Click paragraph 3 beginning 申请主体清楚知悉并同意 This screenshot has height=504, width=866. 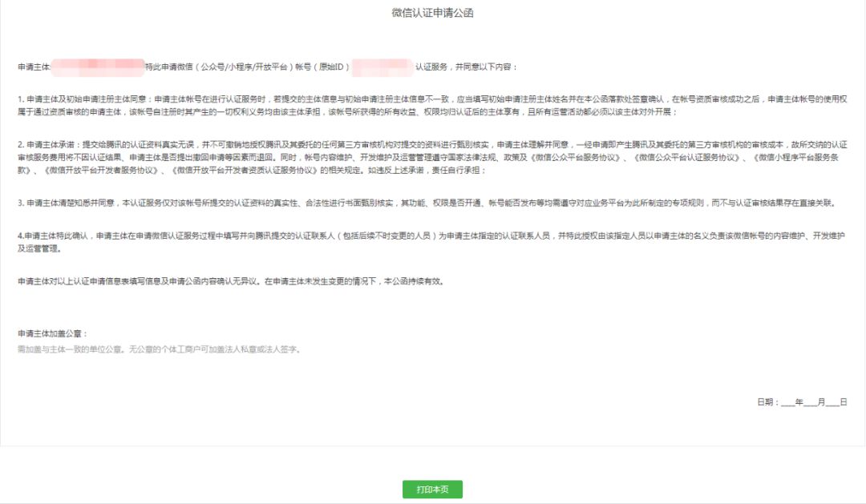click(x=427, y=203)
